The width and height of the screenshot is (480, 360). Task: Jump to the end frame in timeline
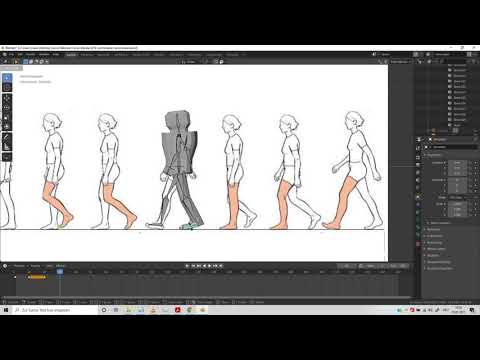[x=220, y=266]
